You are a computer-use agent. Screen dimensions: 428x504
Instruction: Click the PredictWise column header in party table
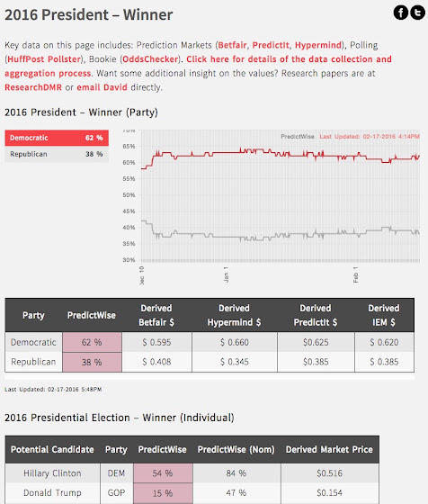(x=92, y=315)
